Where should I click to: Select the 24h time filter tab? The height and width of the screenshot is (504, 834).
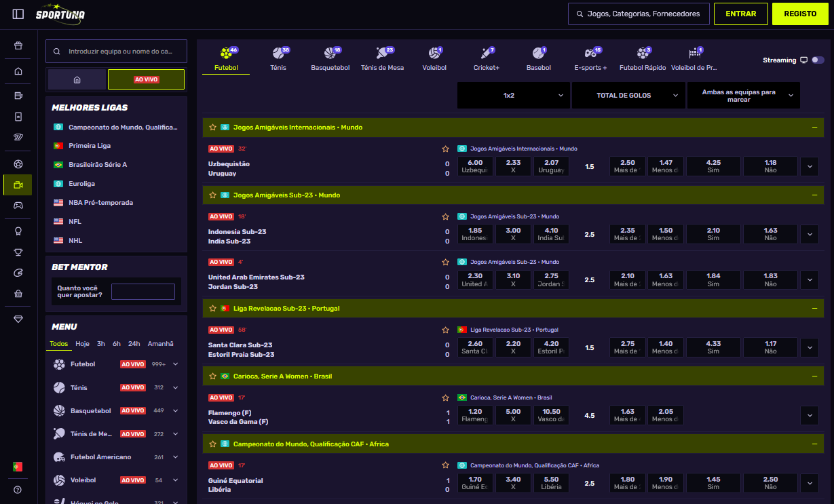(134, 344)
